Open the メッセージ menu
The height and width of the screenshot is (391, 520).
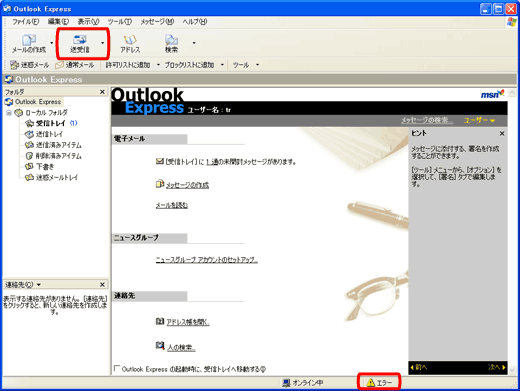coord(157,22)
